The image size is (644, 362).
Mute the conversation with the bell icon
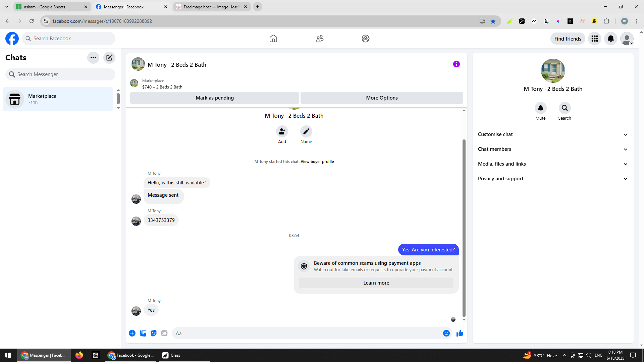541,108
